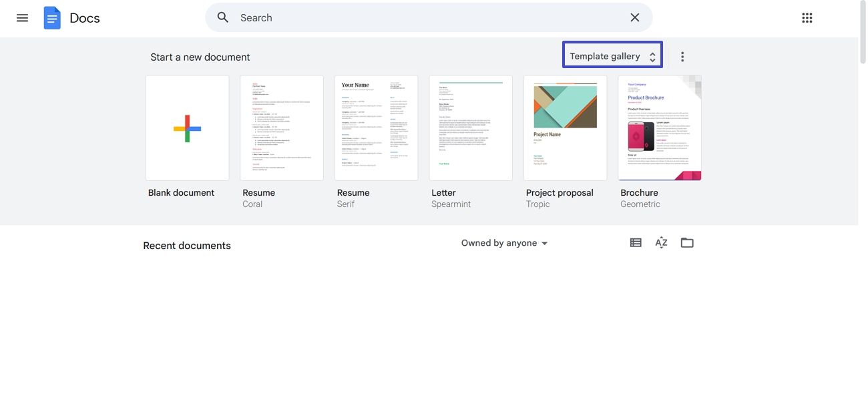Image resolution: width=868 pixels, height=410 pixels.
Task: Open the Template gallery options menu
Action: tap(682, 56)
